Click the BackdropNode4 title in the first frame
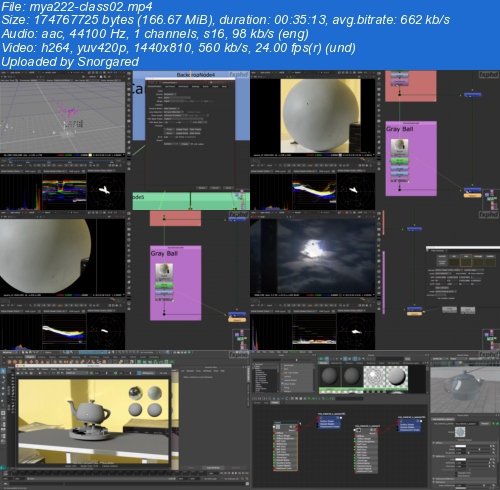The width and height of the screenshot is (500, 490). point(196,75)
